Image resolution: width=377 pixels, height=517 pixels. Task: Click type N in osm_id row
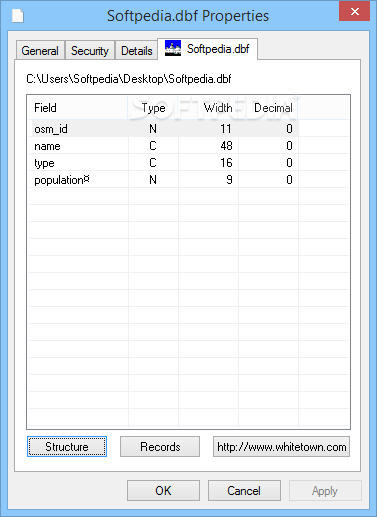click(153, 129)
